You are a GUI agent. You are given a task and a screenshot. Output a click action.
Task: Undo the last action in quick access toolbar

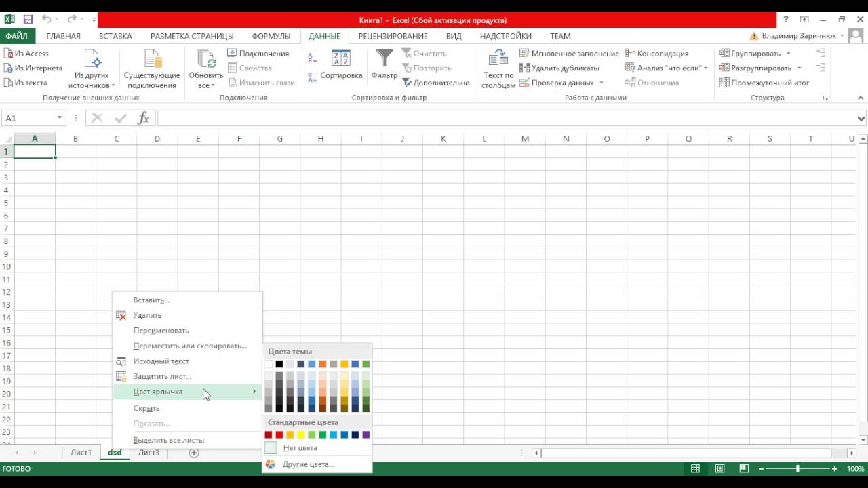point(47,20)
